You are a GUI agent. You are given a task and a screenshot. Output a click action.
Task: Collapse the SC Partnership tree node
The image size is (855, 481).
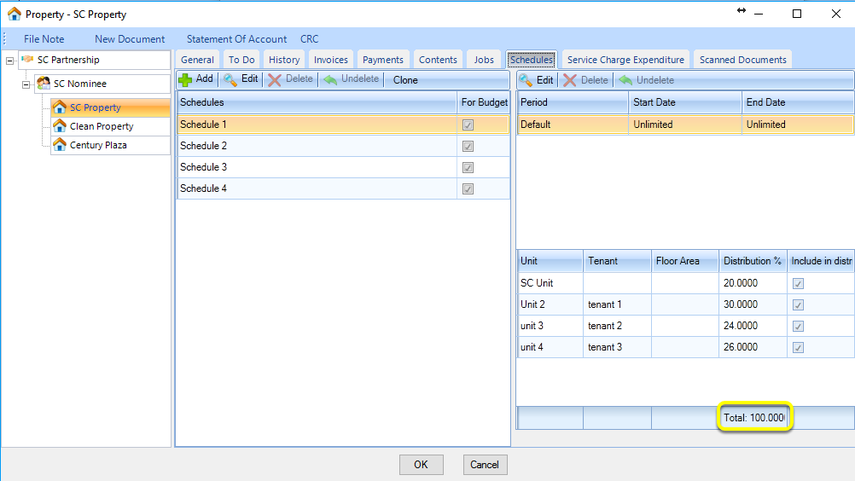(10, 61)
